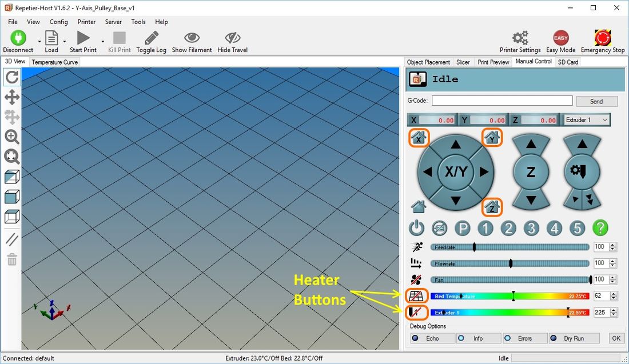Expand the Disconnect dropdown arrow
Image resolution: width=629 pixels, height=364 pixels.
[39, 41]
